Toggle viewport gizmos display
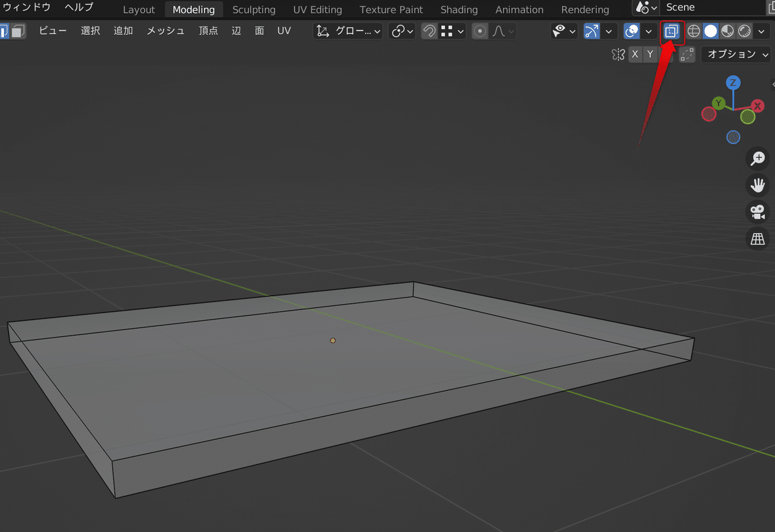Image resolution: width=775 pixels, height=532 pixels. 591,31
